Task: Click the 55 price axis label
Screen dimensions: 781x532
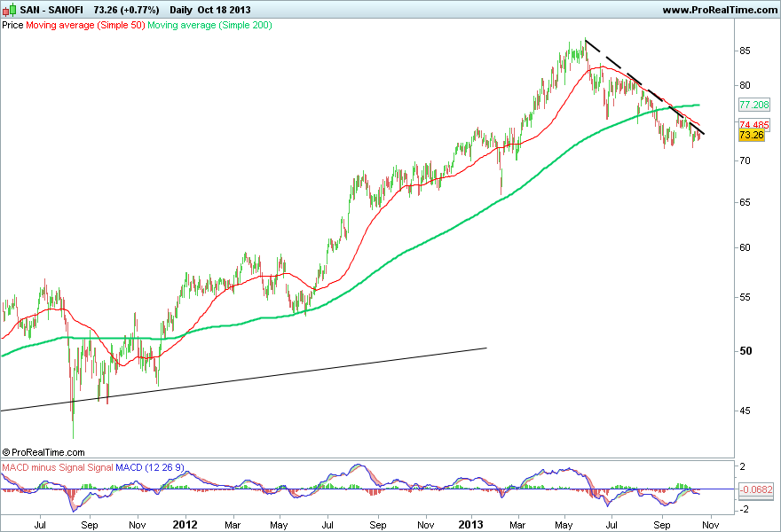Action: [x=745, y=297]
